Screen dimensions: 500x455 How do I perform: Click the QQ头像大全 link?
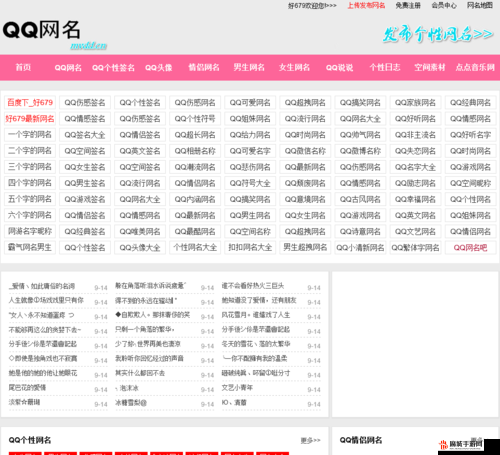click(x=140, y=248)
